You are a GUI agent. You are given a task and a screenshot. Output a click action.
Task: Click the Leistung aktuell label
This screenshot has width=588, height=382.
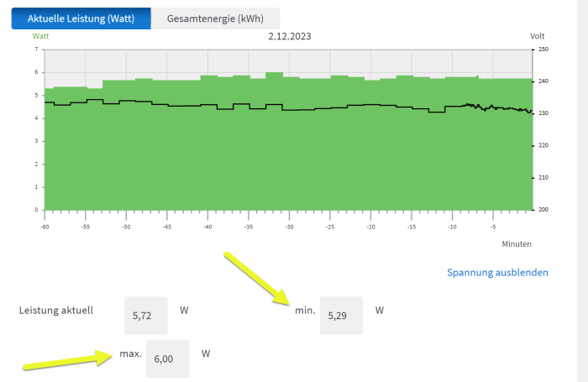(56, 310)
